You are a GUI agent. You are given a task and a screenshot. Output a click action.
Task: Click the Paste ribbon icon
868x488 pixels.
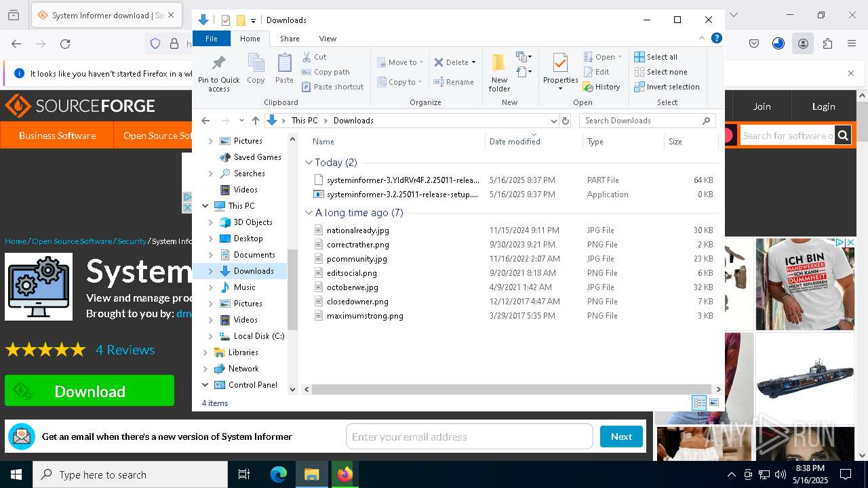(x=284, y=69)
